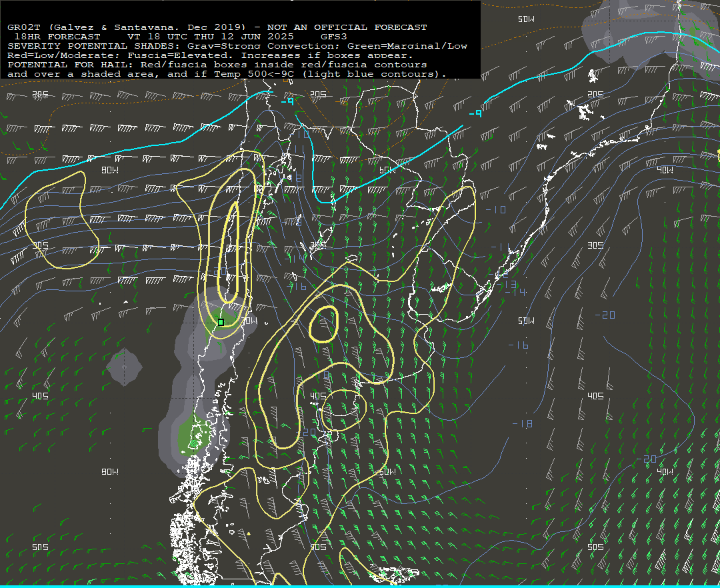Click the small thick yellow oval contour over central Argentina

pyautogui.click(x=324, y=324)
